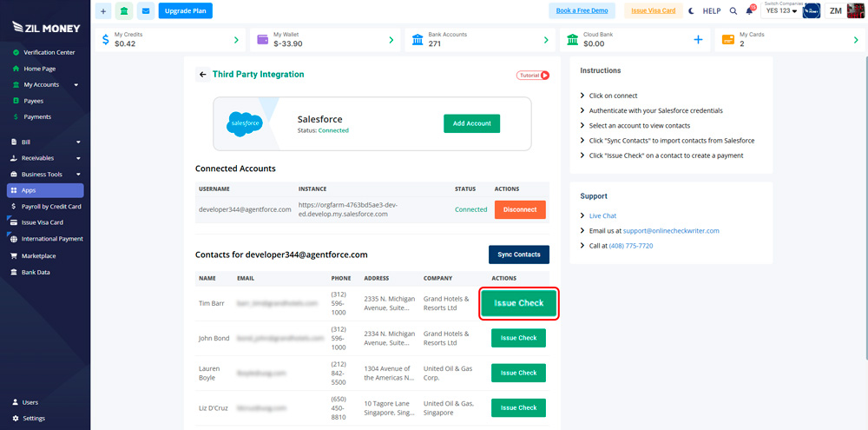Click the address 1304 Avenue of the Americas

[389, 373]
